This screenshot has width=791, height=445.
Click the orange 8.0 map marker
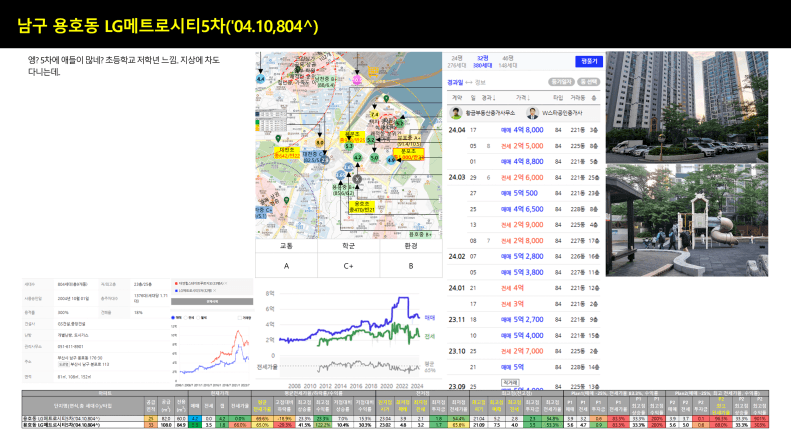tap(320, 143)
